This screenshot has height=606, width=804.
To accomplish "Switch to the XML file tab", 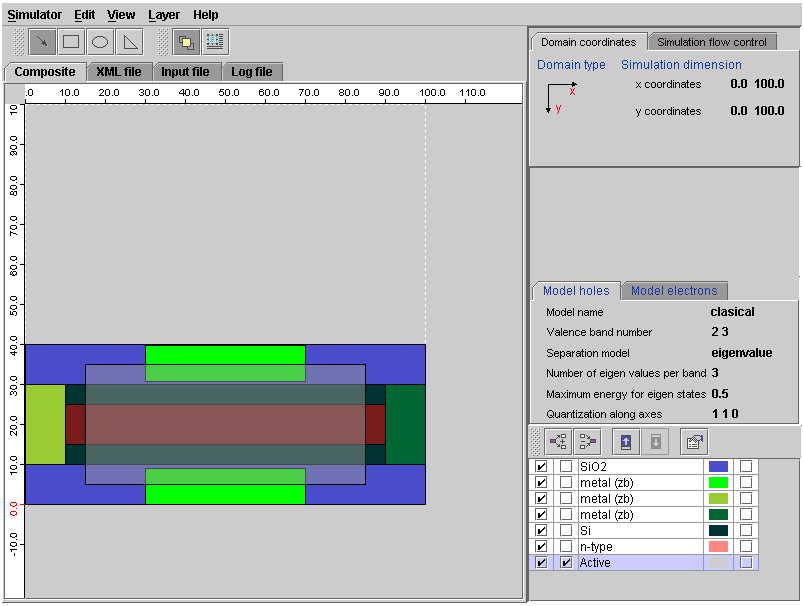I will 118,72.
